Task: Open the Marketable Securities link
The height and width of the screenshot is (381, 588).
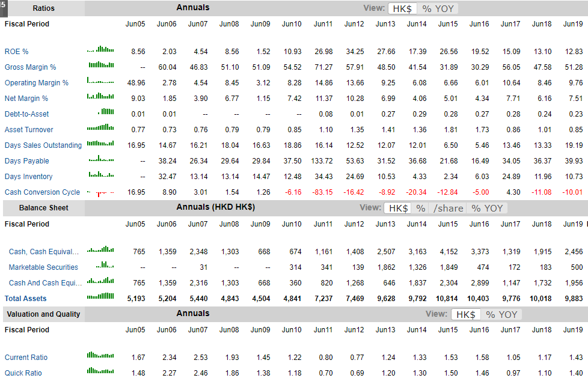Action: (43, 267)
